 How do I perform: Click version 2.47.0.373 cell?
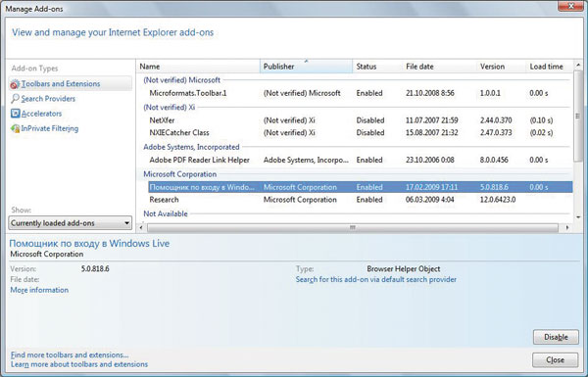pyautogui.click(x=496, y=132)
